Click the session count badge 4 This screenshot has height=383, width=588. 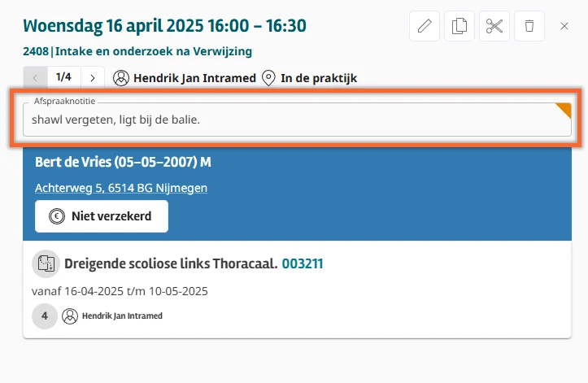[x=44, y=316]
